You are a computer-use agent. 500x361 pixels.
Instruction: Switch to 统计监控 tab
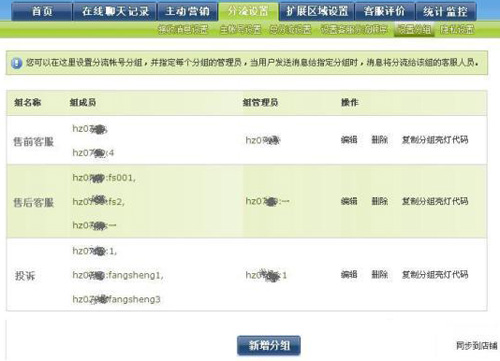(x=446, y=11)
